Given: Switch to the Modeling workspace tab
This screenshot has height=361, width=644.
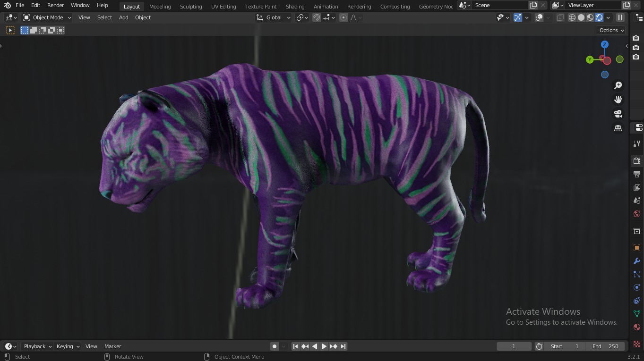Looking at the screenshot, I should [x=160, y=7].
